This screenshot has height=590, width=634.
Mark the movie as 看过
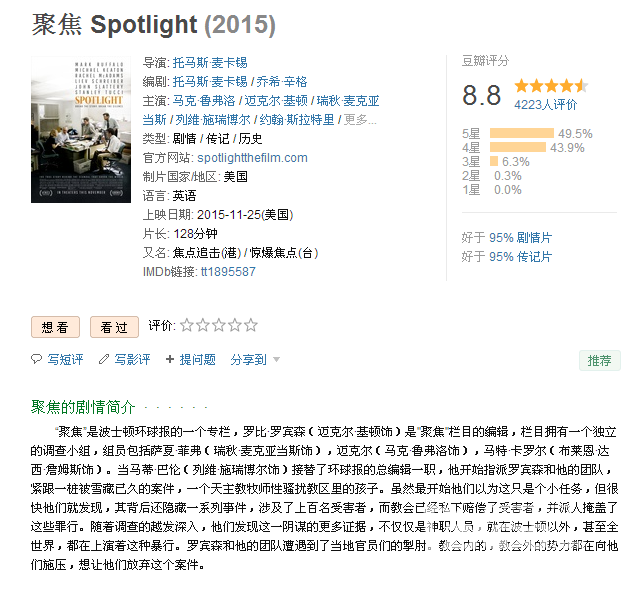tap(114, 327)
